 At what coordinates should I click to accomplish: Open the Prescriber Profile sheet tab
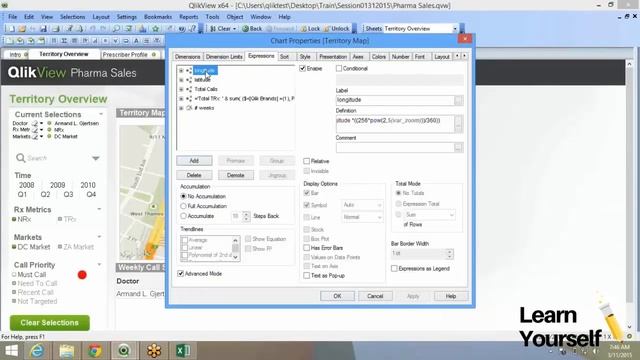(x=129, y=55)
